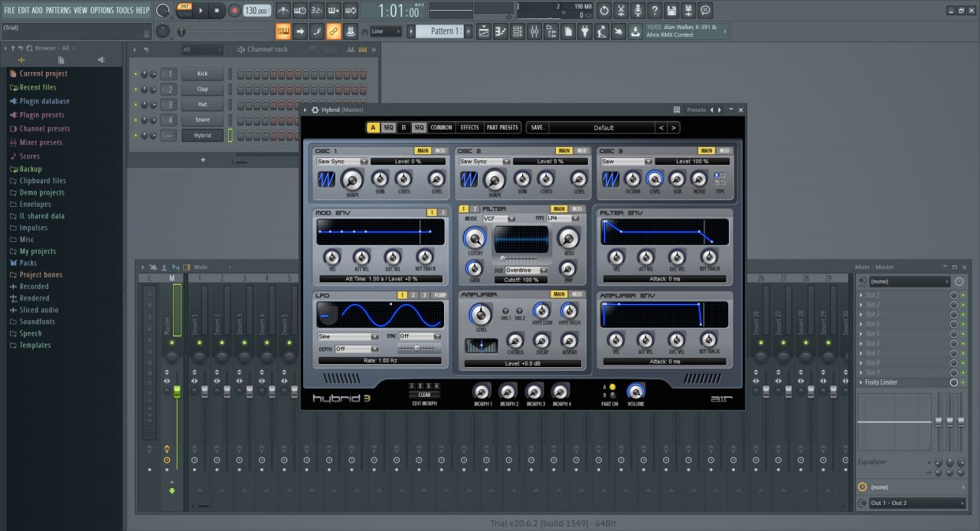
Task: Open the Channel rack toolbar icon
Action: 518,31
